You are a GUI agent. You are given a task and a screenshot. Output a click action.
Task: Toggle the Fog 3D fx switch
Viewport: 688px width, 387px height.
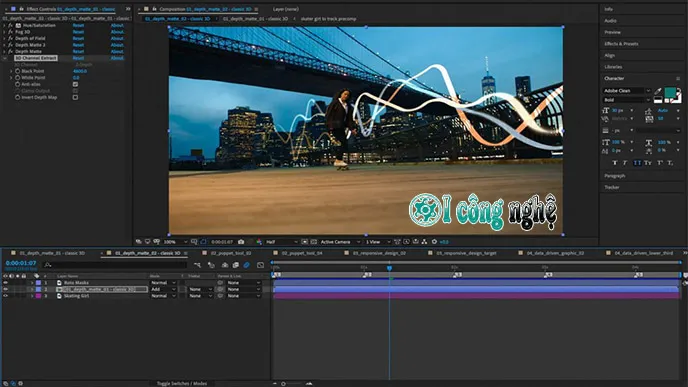click(11, 32)
